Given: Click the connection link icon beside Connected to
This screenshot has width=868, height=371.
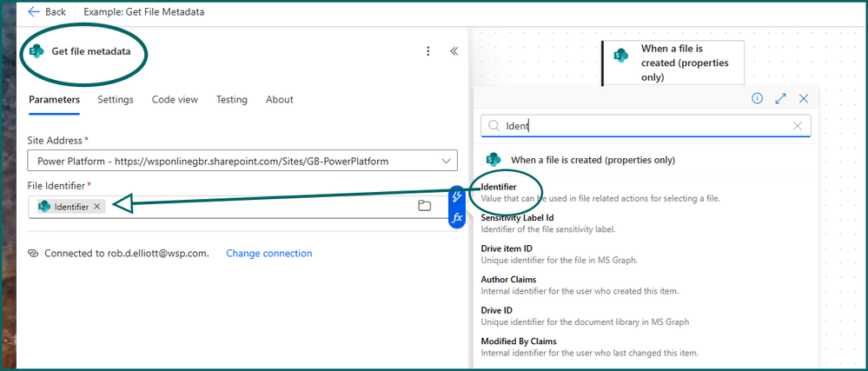Looking at the screenshot, I should pos(33,253).
